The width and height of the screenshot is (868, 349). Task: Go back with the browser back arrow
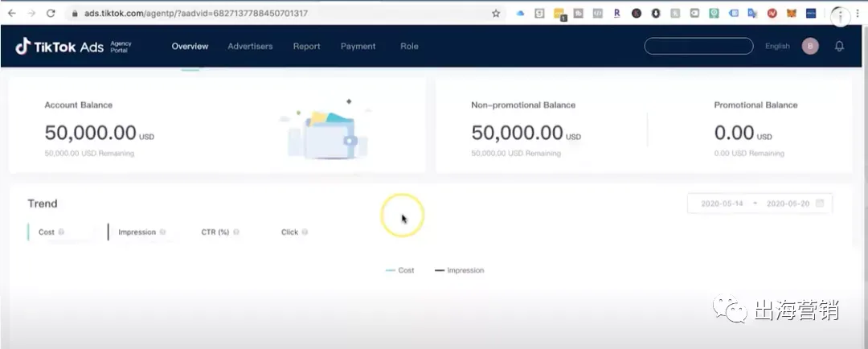pos(11,14)
